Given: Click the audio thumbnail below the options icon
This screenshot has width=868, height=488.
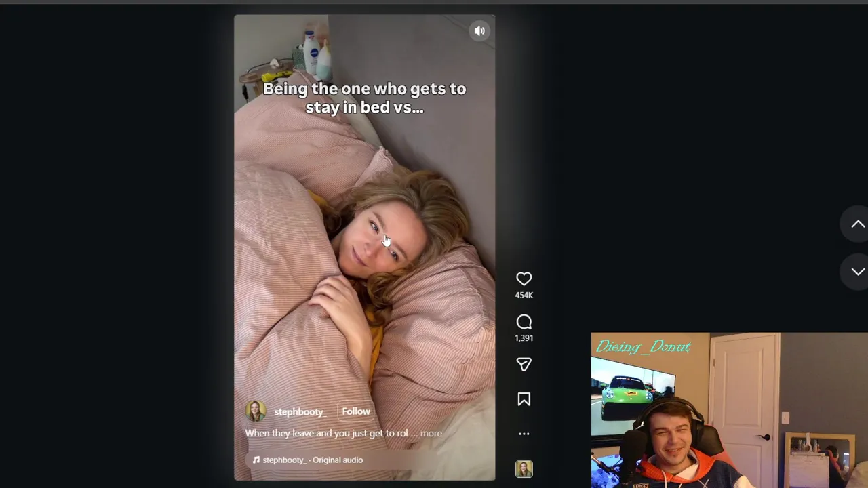Looking at the screenshot, I should click(524, 469).
